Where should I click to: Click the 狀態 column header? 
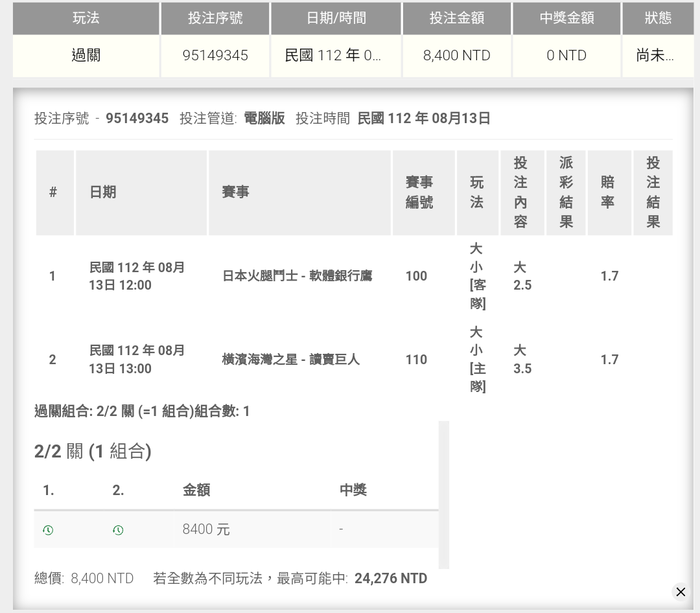pos(657,18)
